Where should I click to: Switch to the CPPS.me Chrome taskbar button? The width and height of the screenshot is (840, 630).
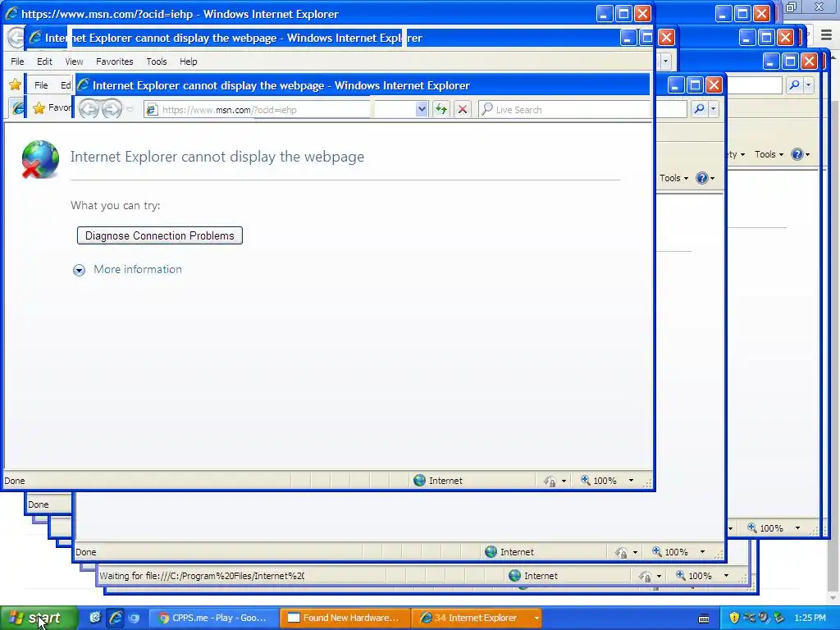click(214, 618)
